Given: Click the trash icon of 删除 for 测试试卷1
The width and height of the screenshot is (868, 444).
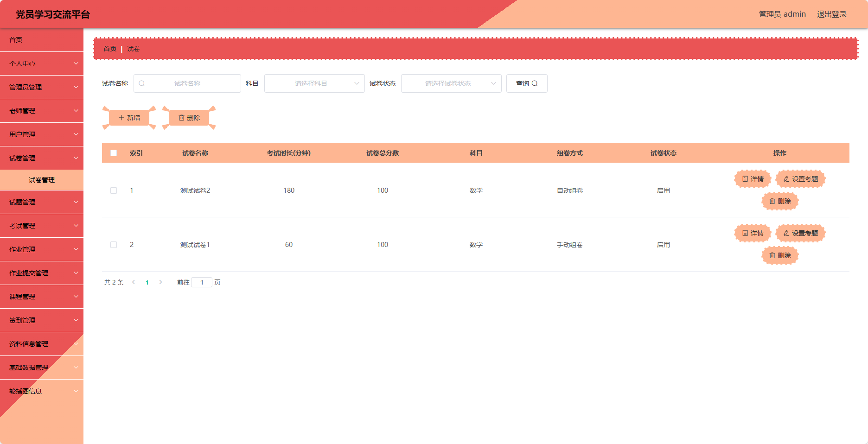Looking at the screenshot, I should (x=772, y=255).
